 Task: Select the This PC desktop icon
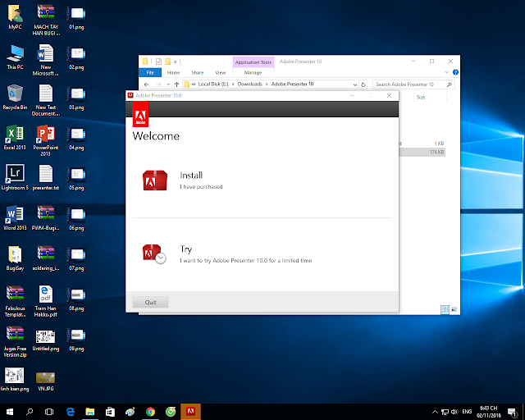point(15,57)
